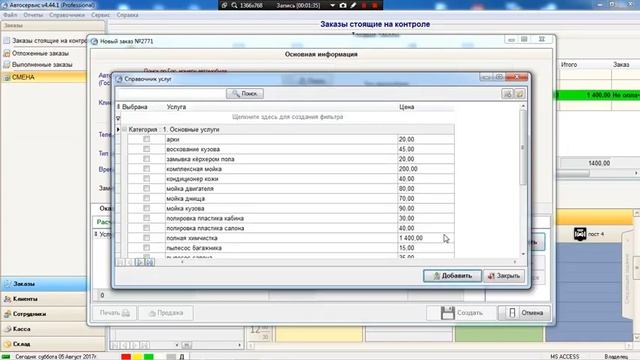Click the Закрыть button in Справочник услуг
This screenshot has width=640, height=360.
click(x=504, y=276)
